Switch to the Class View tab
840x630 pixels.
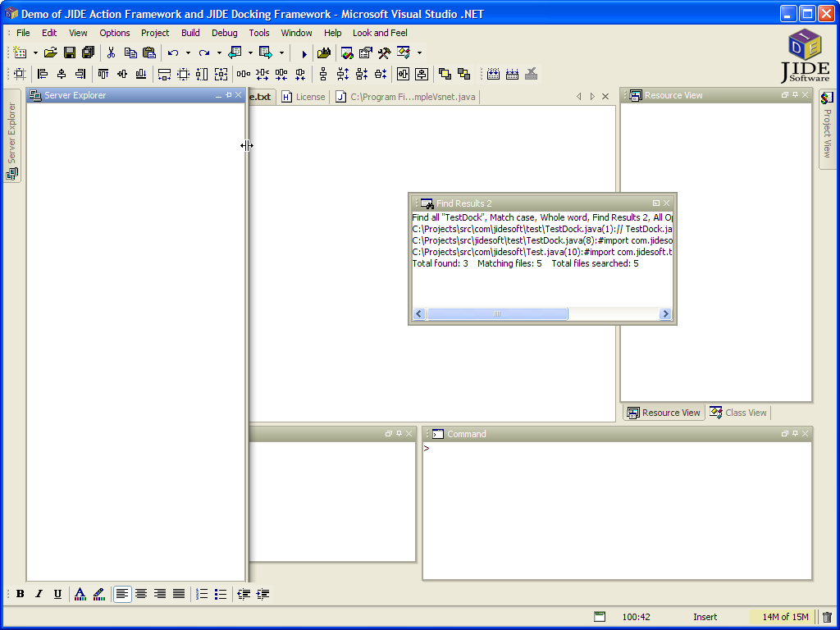738,413
